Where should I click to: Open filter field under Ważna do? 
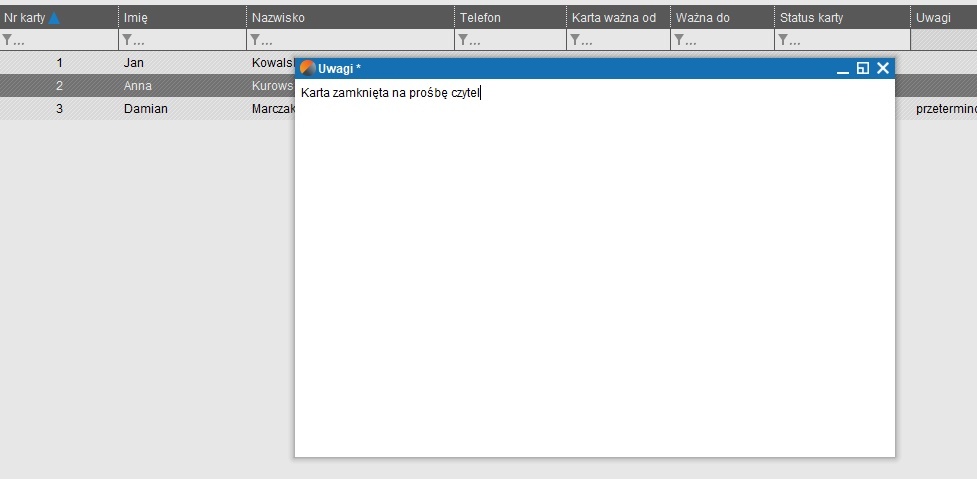(x=722, y=40)
